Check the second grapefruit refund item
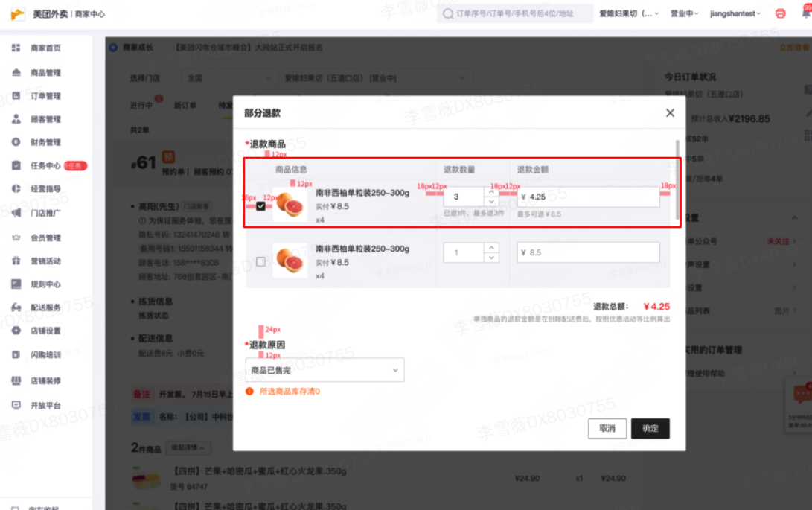812x510 pixels. (x=260, y=261)
